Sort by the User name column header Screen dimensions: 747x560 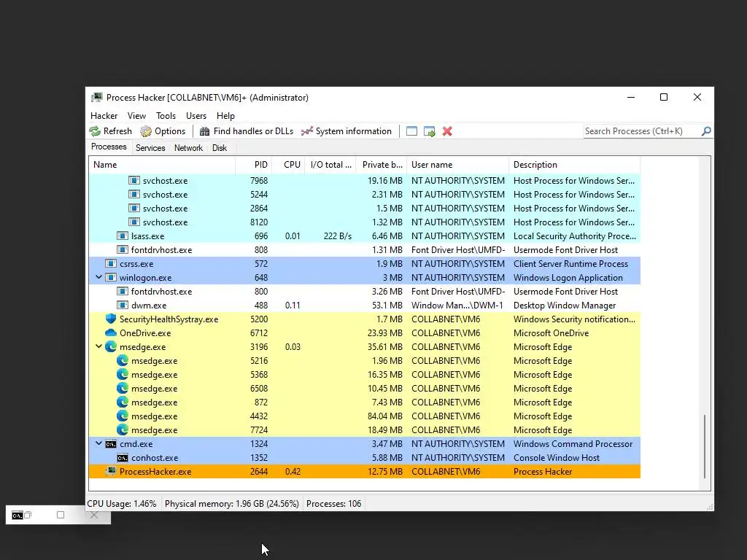point(458,165)
